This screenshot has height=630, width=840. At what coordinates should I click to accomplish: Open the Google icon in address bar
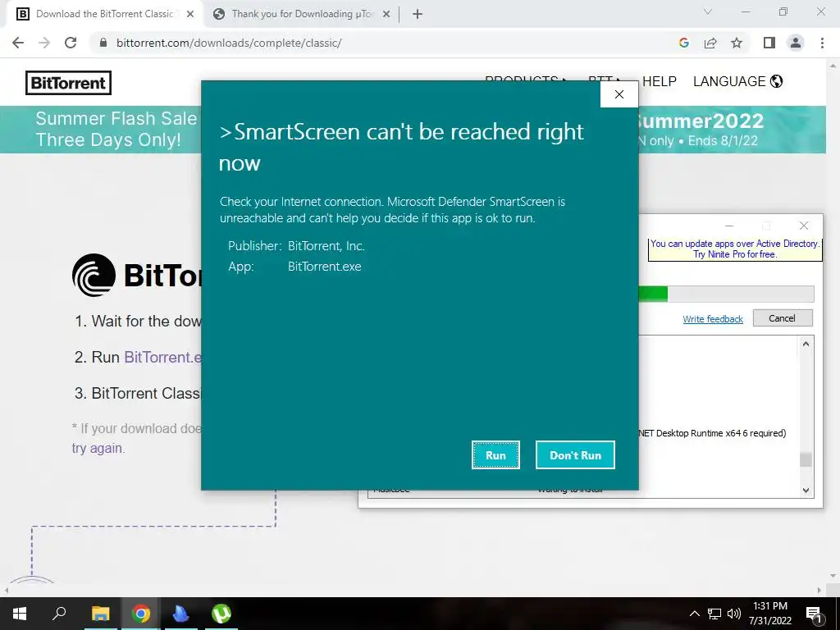tap(683, 43)
